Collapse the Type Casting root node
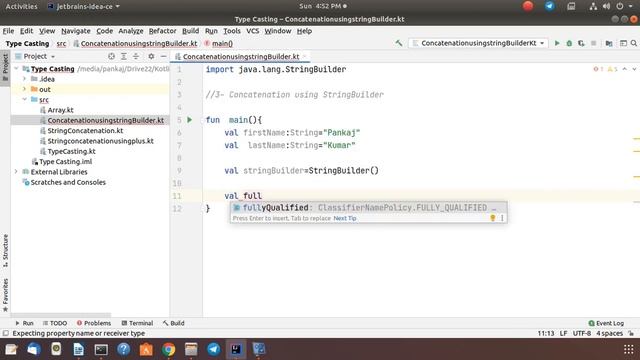The height and width of the screenshot is (360, 640). point(16,69)
